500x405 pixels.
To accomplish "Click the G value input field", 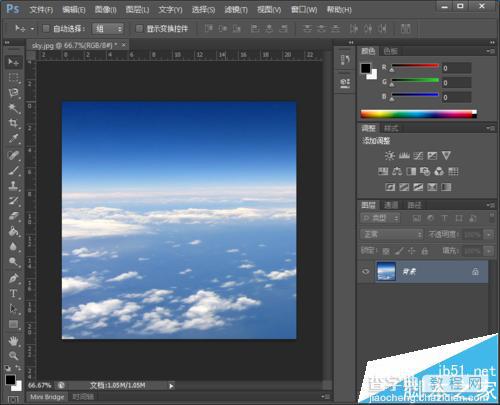I will pos(457,83).
